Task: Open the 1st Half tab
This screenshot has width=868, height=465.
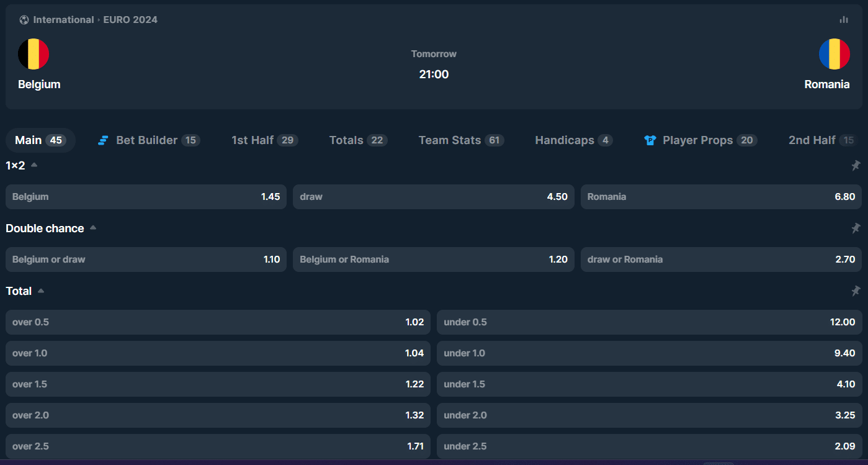Action: (265, 140)
